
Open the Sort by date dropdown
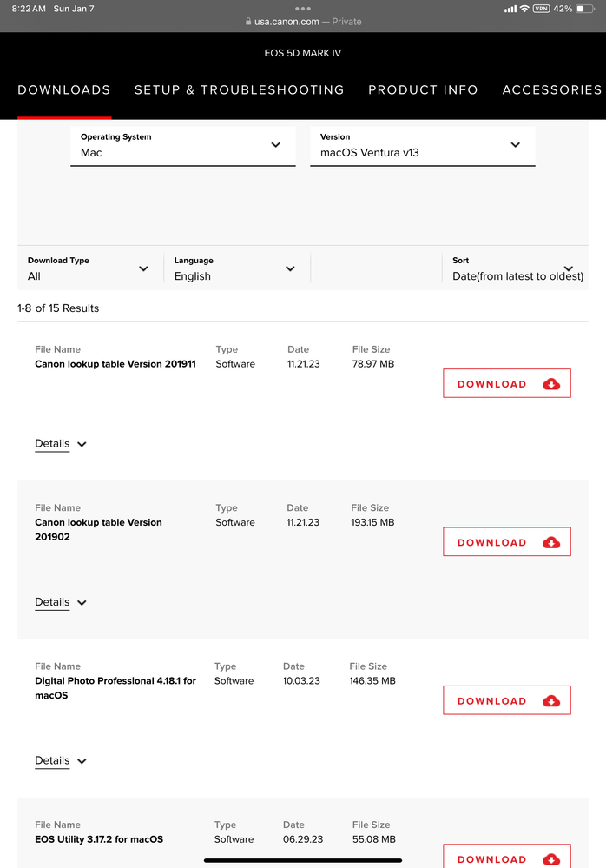click(x=517, y=268)
